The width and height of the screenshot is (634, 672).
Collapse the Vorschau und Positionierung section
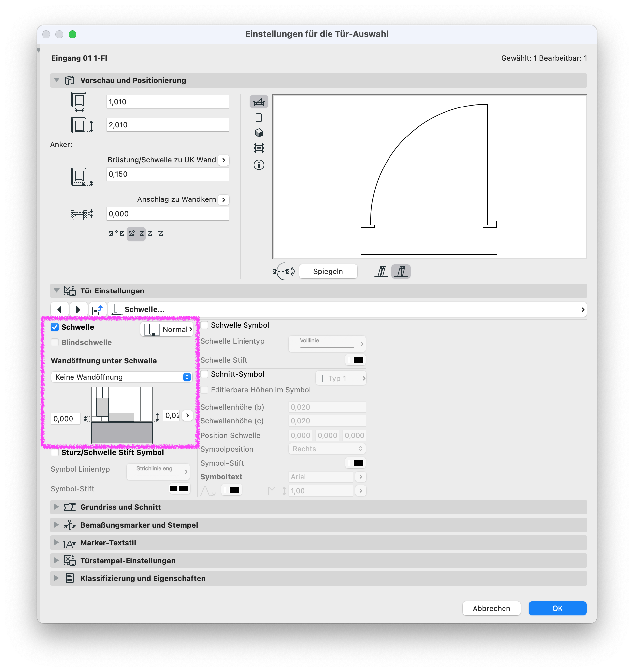click(57, 80)
